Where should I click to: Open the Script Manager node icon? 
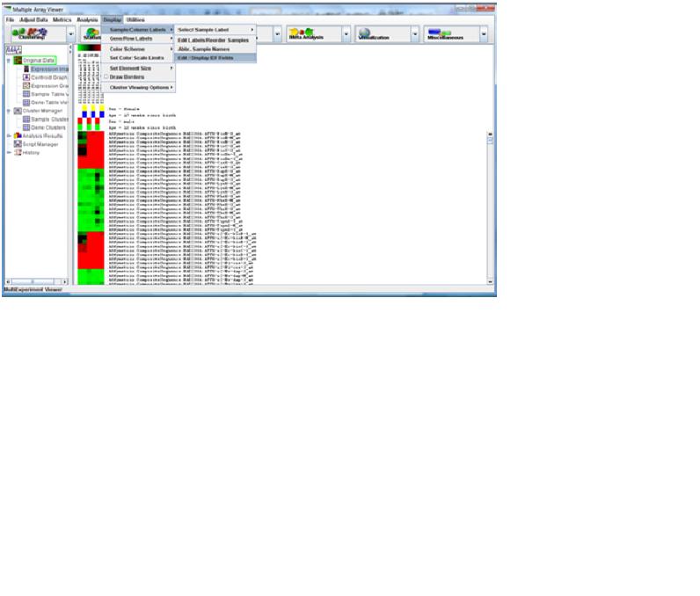coord(17,143)
